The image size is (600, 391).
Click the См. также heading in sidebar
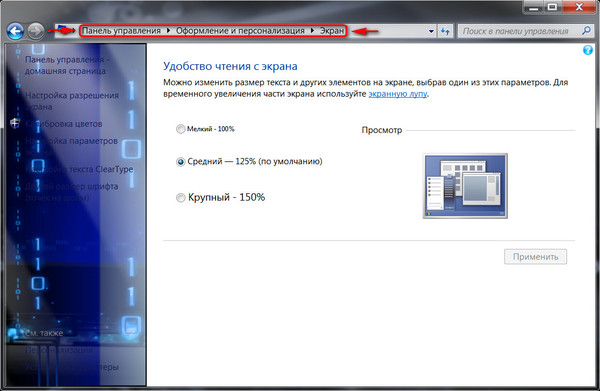click(44, 333)
